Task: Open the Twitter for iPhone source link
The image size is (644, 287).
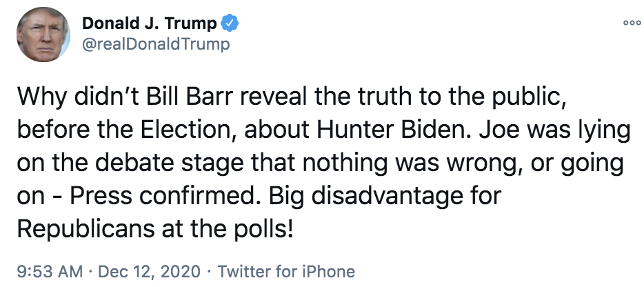Action: point(286,271)
